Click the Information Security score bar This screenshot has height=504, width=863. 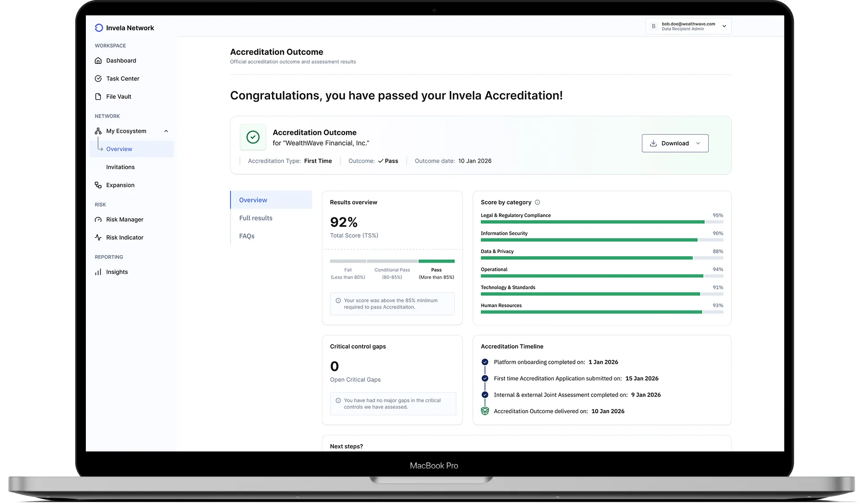pyautogui.click(x=602, y=240)
